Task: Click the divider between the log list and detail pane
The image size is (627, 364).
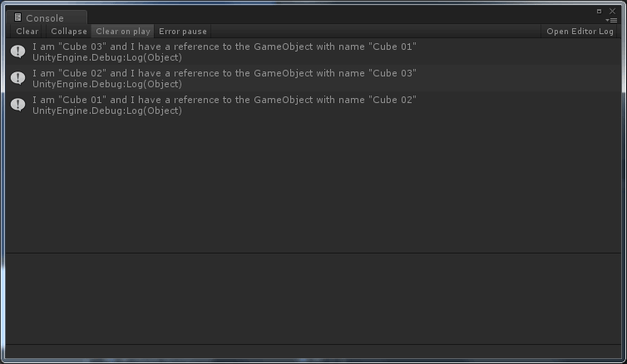Action: (x=313, y=253)
